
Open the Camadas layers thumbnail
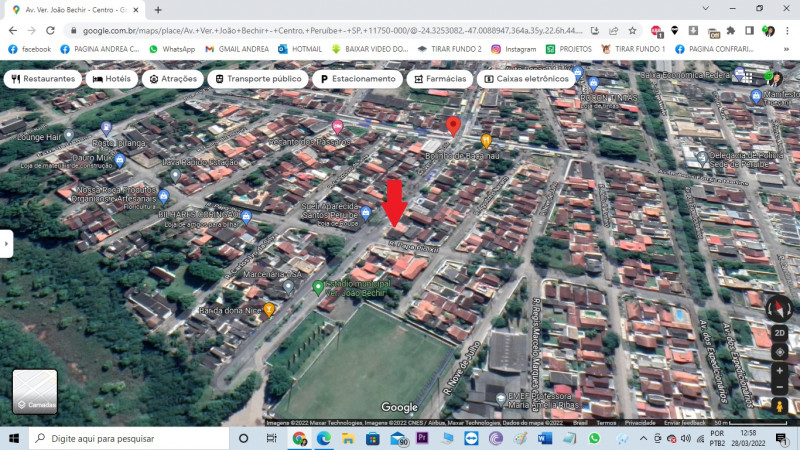coord(35,392)
